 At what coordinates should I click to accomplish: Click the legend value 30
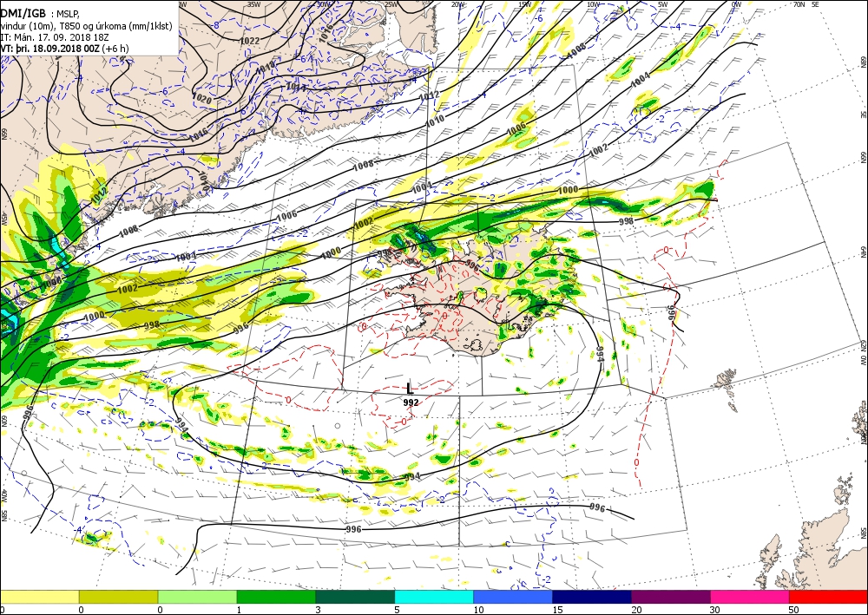(715, 610)
